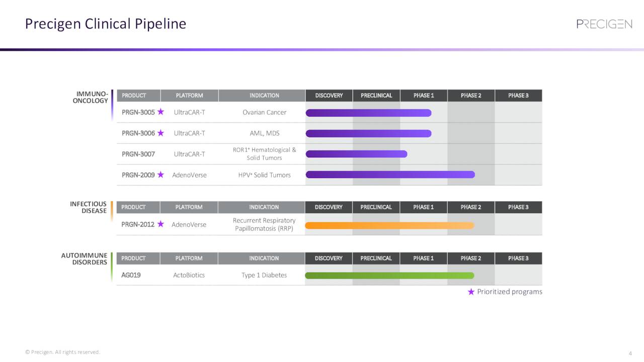The height and width of the screenshot is (362, 644).
Task: Click PRECLINICAL header in Immuno-Oncology table
Action: 376,96
